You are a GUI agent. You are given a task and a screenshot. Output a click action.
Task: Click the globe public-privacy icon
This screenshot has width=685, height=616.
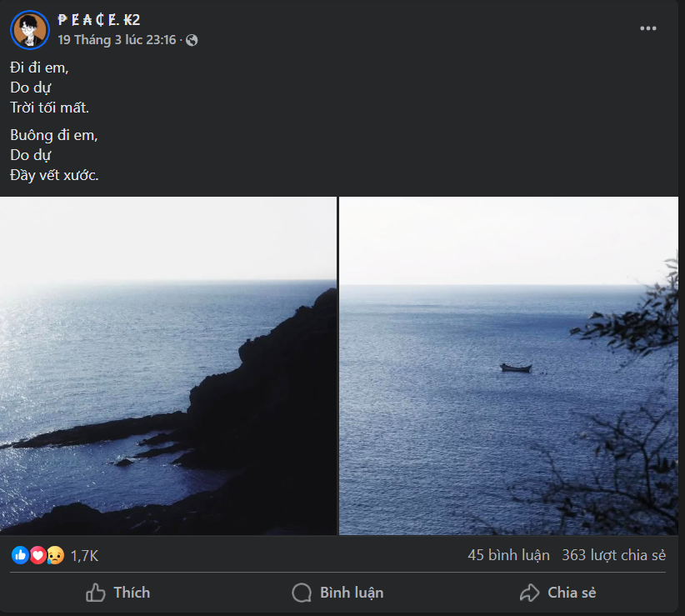[x=192, y=39]
